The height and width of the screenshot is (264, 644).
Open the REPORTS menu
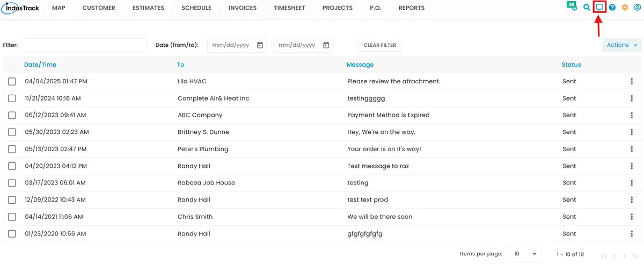click(412, 8)
